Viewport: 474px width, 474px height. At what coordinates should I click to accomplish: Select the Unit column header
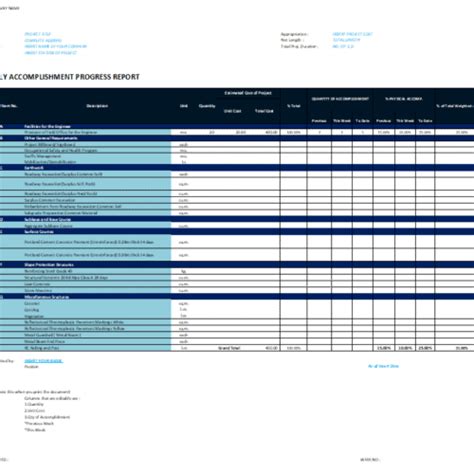(184, 106)
